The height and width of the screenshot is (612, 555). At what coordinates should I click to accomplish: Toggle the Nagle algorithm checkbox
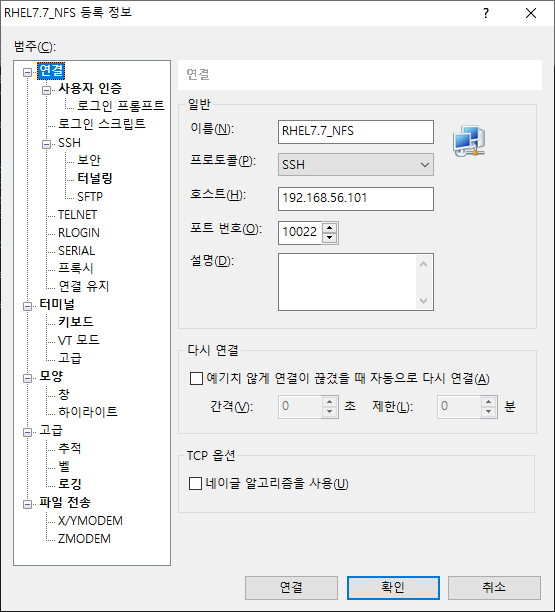point(195,483)
